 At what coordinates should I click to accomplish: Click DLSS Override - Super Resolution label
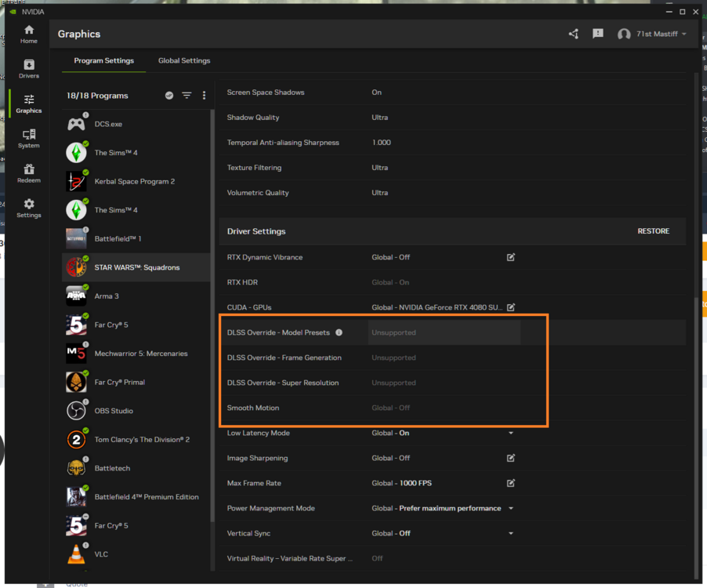point(283,383)
